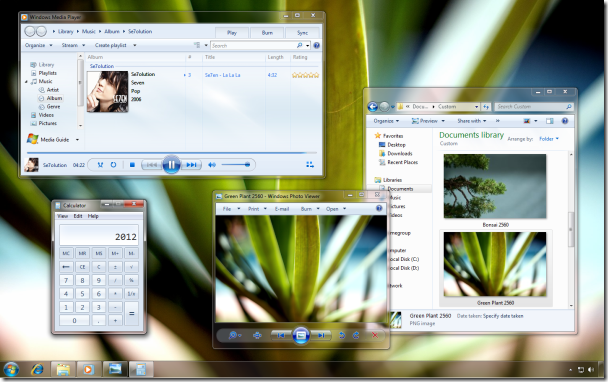
Task: Click Photo Viewer zoom magnifier icon
Action: (234, 335)
